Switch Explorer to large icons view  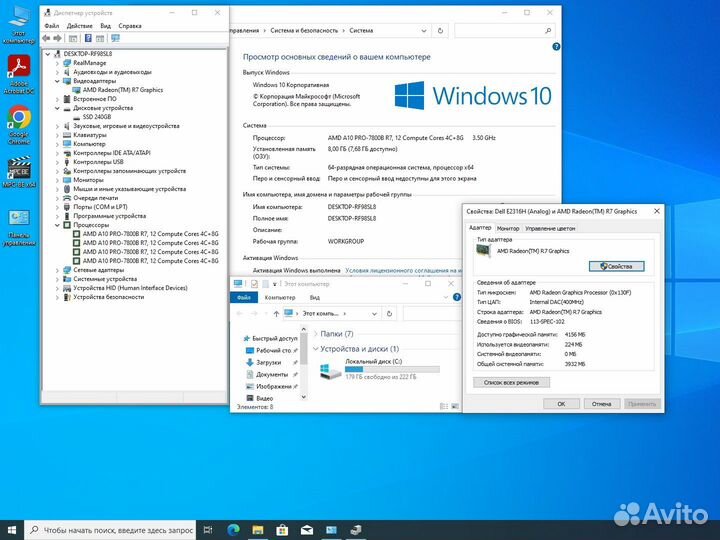click(x=455, y=406)
